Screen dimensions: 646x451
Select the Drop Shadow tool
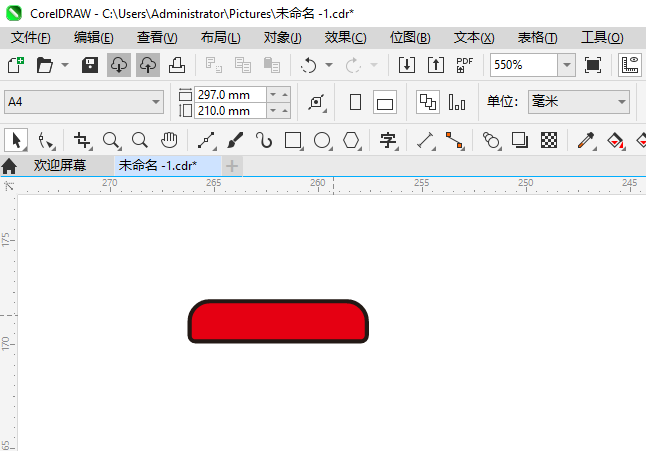click(x=520, y=140)
